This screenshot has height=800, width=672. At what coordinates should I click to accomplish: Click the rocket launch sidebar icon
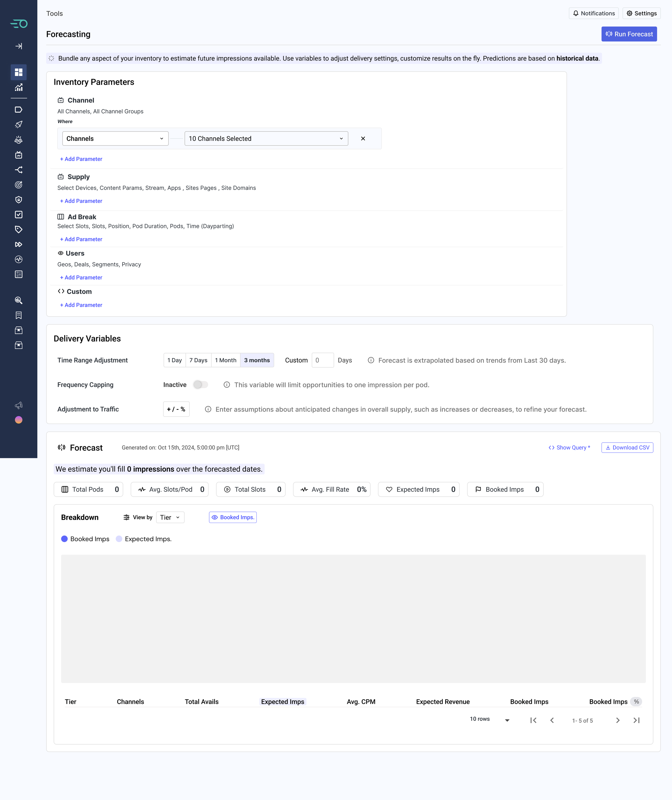[19, 125]
